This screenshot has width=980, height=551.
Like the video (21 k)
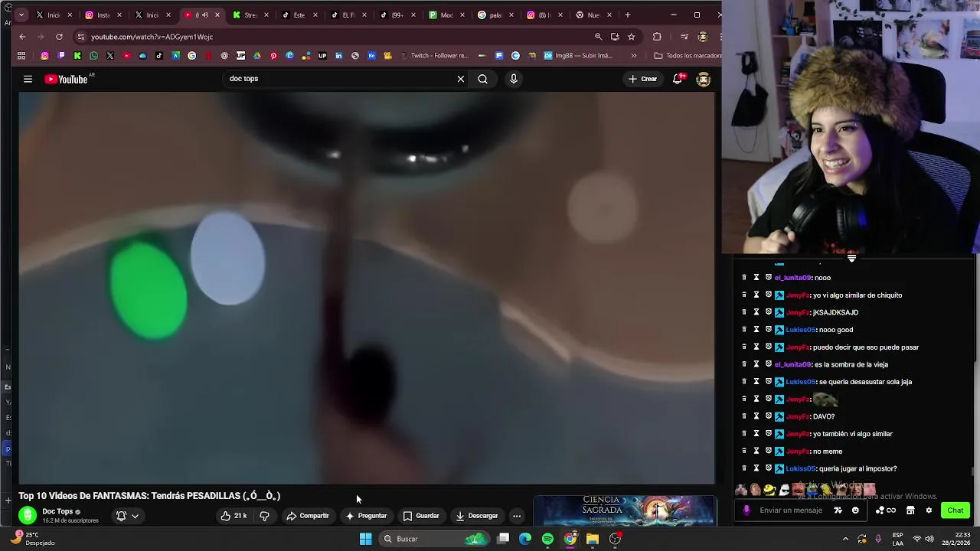pyautogui.click(x=234, y=516)
